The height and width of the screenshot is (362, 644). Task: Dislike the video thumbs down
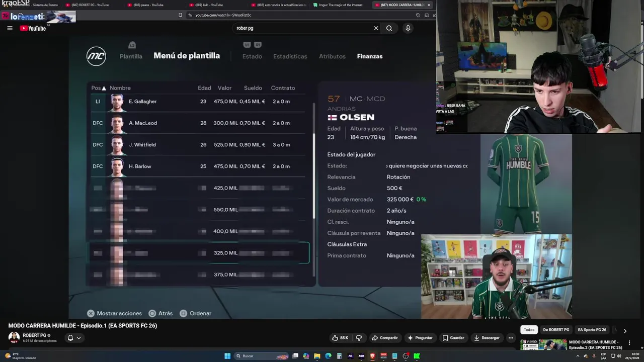click(x=359, y=338)
